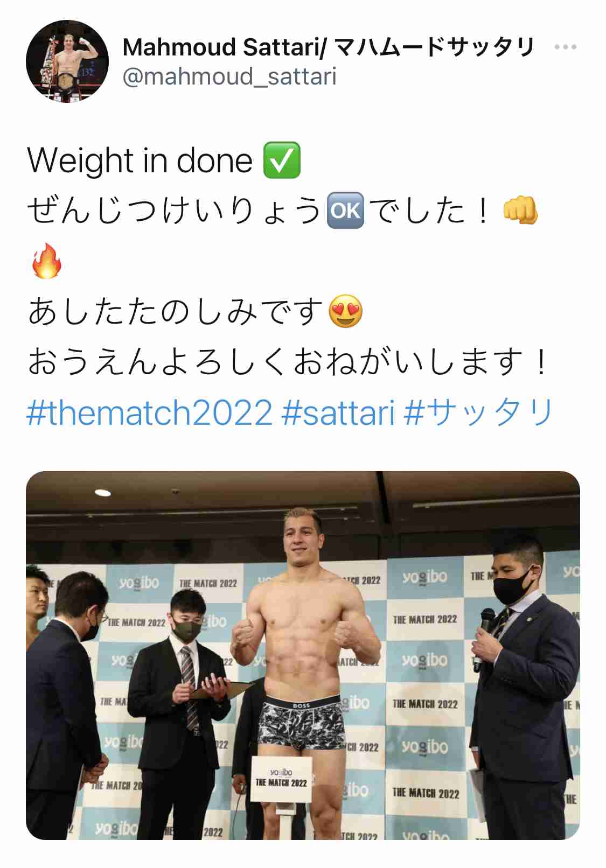
Task: Enlarge the weigh-in photo attachment
Action: point(303,655)
